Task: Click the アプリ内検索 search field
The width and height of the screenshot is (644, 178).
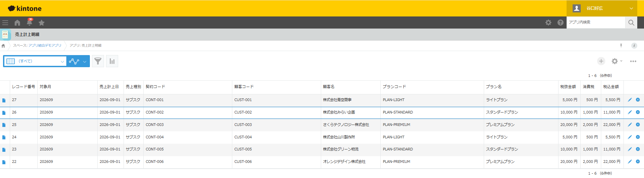Action: coord(596,23)
